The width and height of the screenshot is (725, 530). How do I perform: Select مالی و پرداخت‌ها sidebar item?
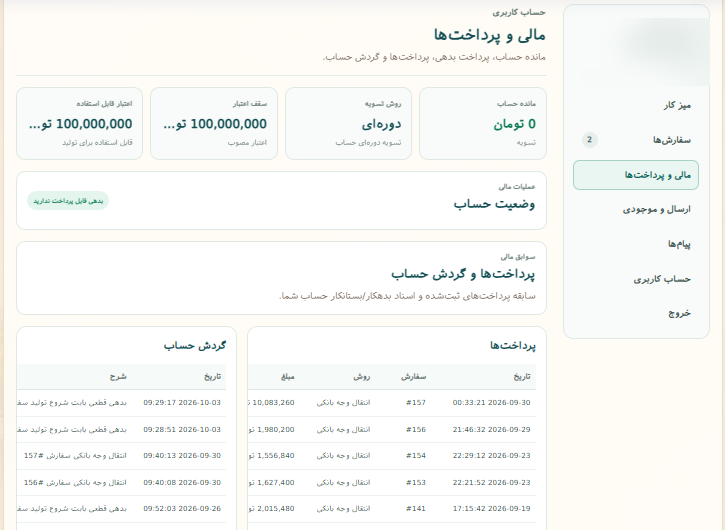tap(636, 175)
